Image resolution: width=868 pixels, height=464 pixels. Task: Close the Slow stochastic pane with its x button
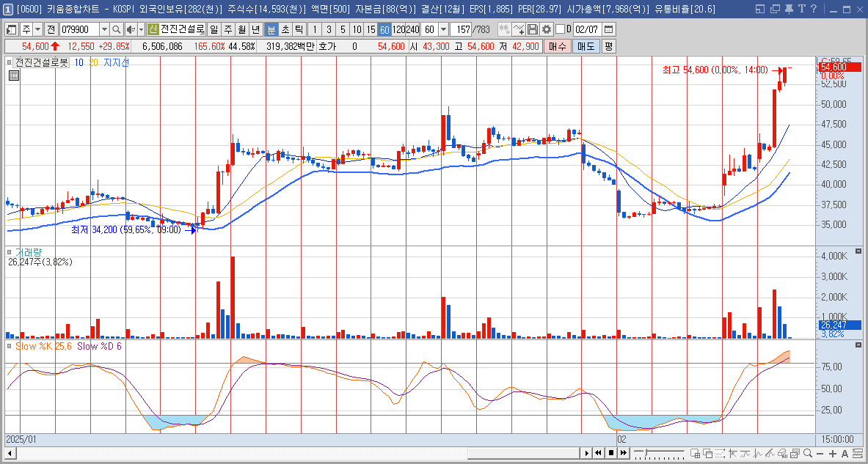(858, 345)
